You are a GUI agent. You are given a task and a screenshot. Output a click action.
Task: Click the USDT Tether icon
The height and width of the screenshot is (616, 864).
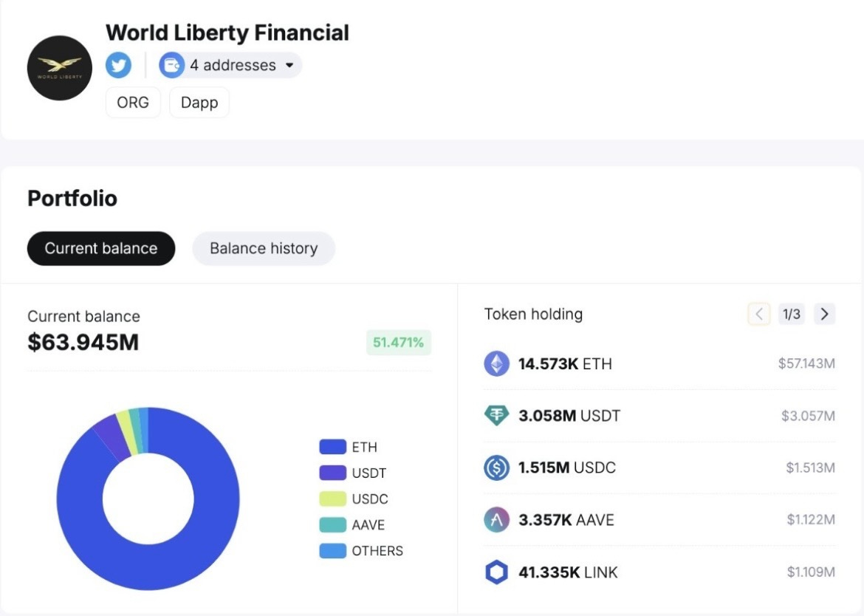click(496, 415)
